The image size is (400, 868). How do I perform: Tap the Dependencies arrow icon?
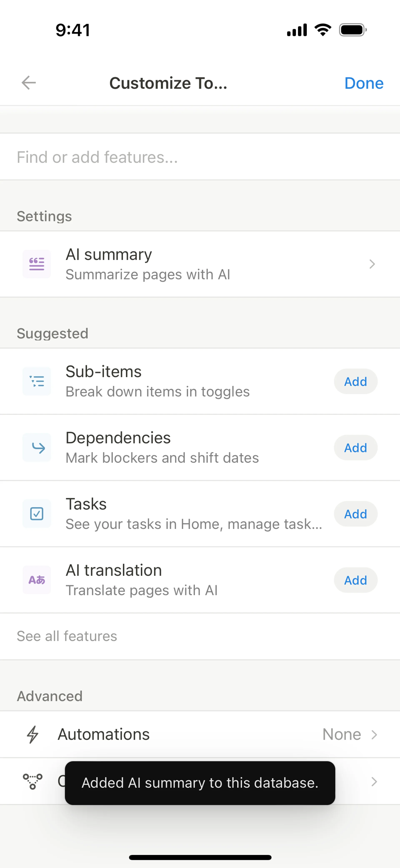[x=37, y=448]
